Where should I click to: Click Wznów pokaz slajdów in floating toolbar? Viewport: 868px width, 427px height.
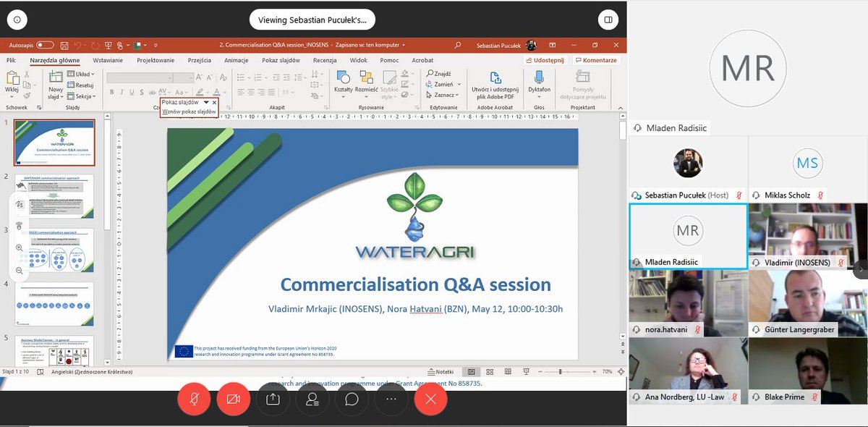[189, 112]
